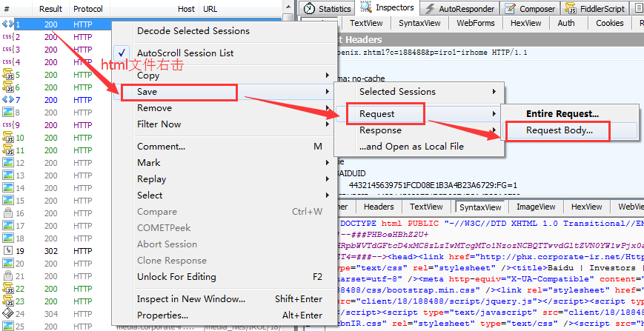Click the image icon of session 13
The image size is (644, 331).
8,175
